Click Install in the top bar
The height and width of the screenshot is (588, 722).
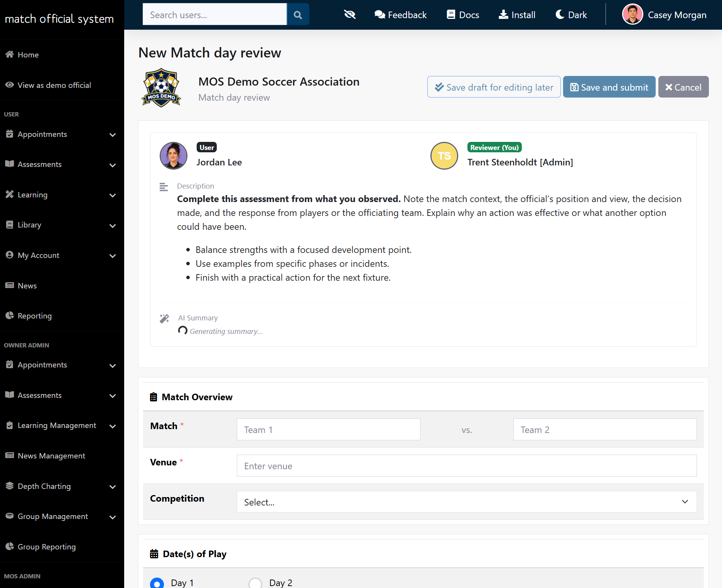click(517, 15)
